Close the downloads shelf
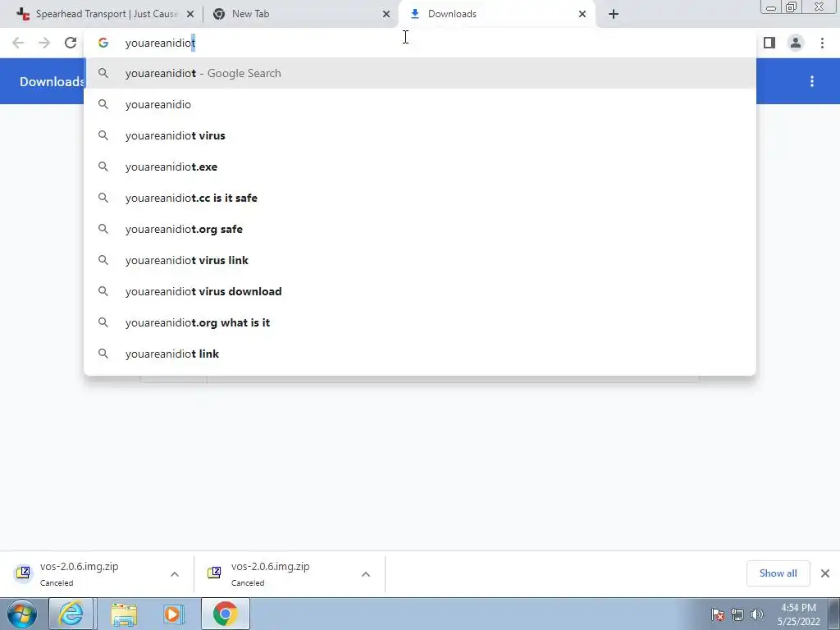The image size is (840, 630). pos(825,573)
